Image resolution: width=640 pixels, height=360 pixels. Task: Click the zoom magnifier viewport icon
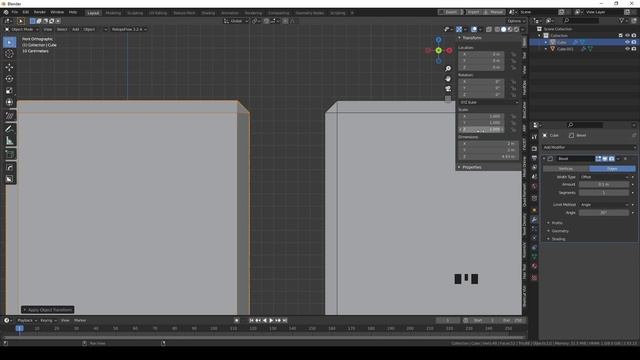click(448, 69)
